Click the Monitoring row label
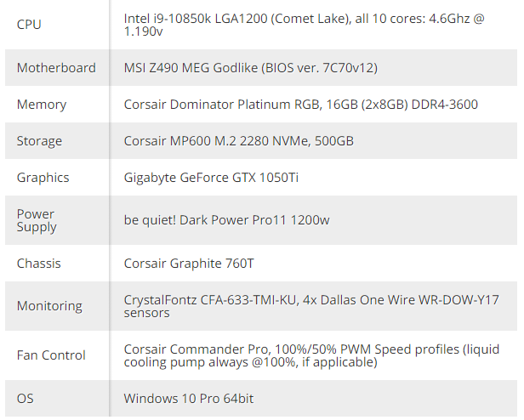The width and height of the screenshot is (524, 420). (49, 306)
